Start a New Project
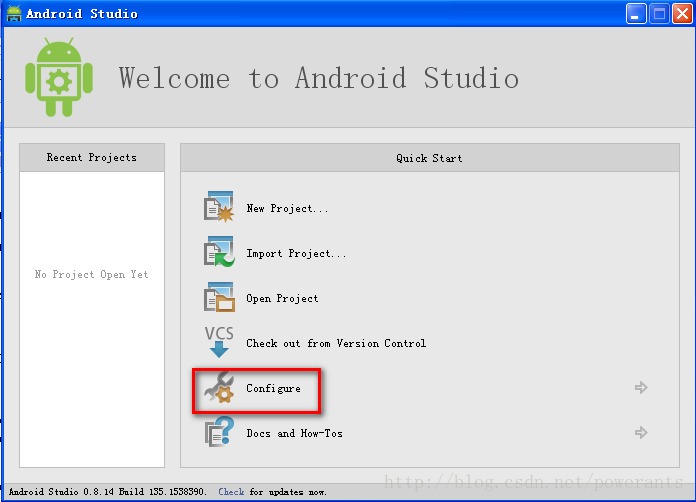 click(x=287, y=208)
